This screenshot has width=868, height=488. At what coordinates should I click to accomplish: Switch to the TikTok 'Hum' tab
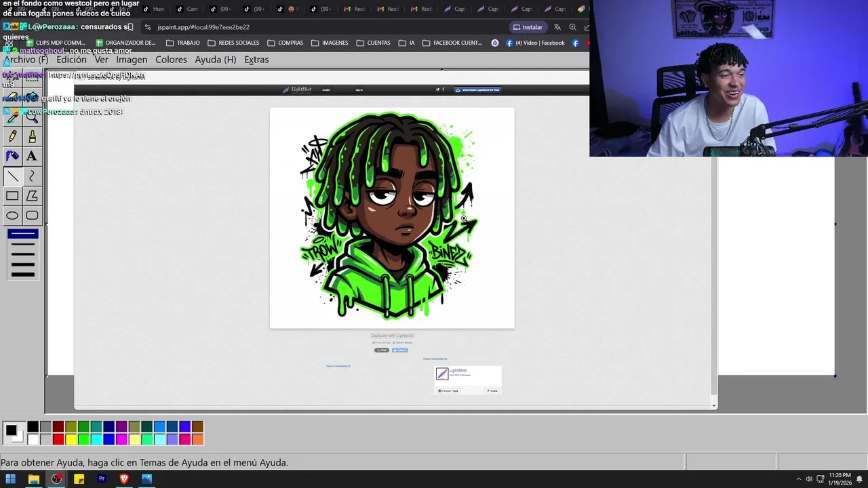153,9
